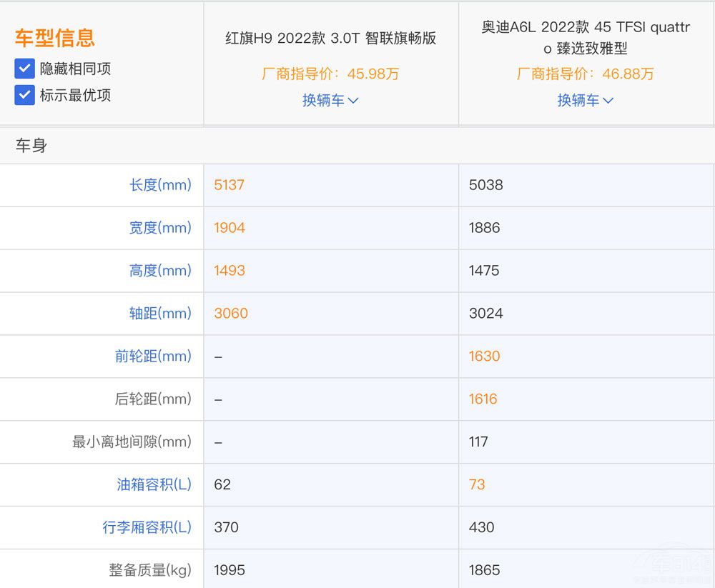Select the 最小离地间隙(mm) row label
Viewport: 715px width, 588px height.
[132, 442]
